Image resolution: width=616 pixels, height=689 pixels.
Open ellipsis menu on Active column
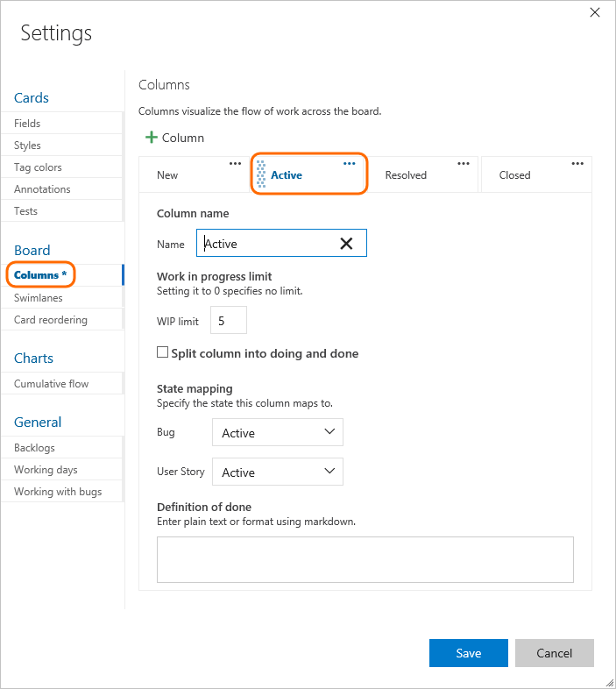coord(350,163)
